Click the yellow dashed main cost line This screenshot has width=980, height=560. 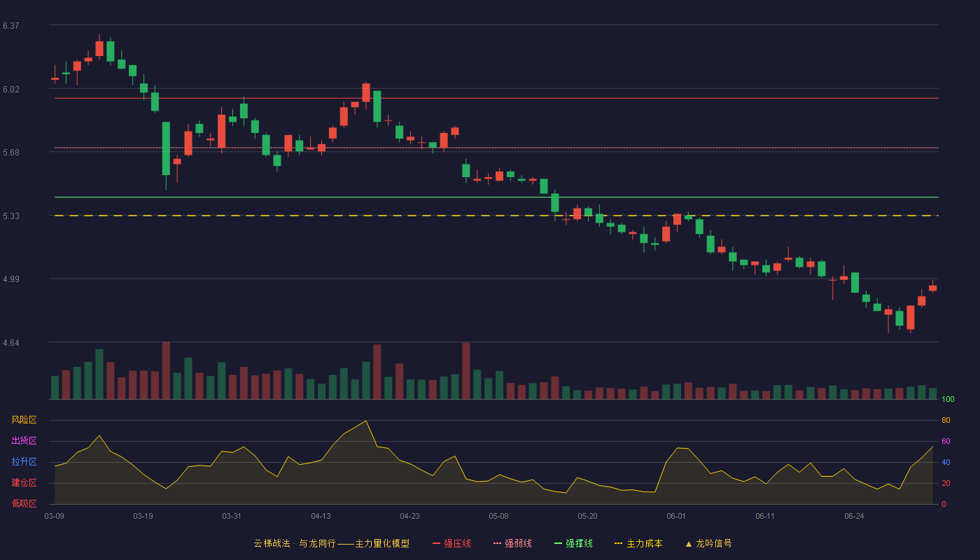pos(496,216)
